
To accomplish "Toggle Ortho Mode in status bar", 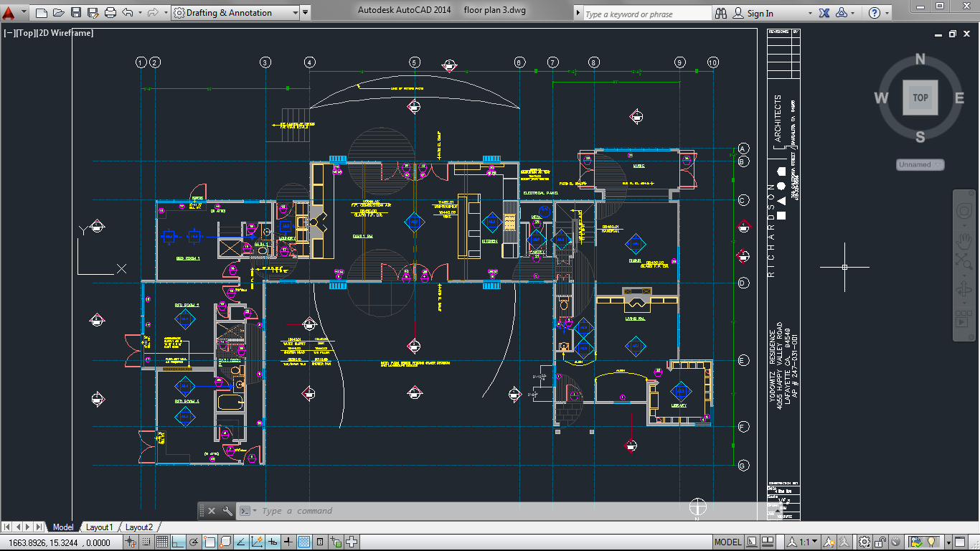I will tap(178, 542).
